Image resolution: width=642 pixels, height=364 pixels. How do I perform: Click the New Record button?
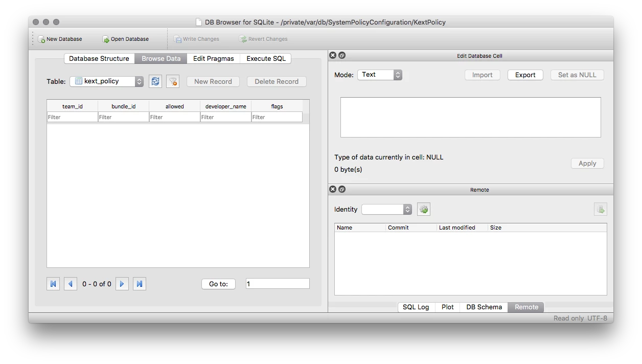coord(213,81)
